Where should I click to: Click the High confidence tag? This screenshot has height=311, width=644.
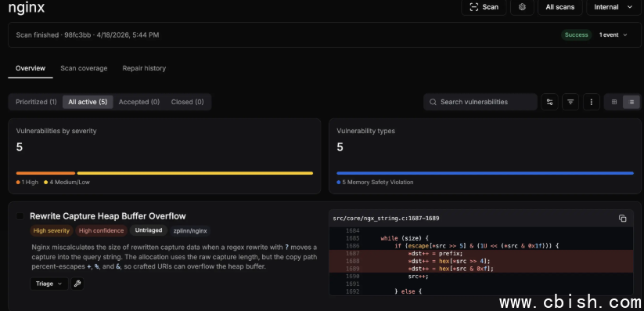[x=101, y=231]
